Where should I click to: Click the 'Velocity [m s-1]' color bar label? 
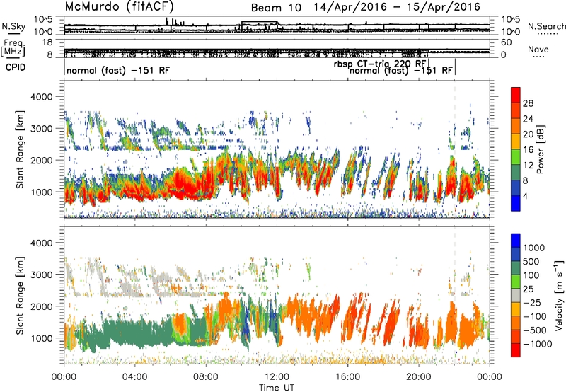559,295
